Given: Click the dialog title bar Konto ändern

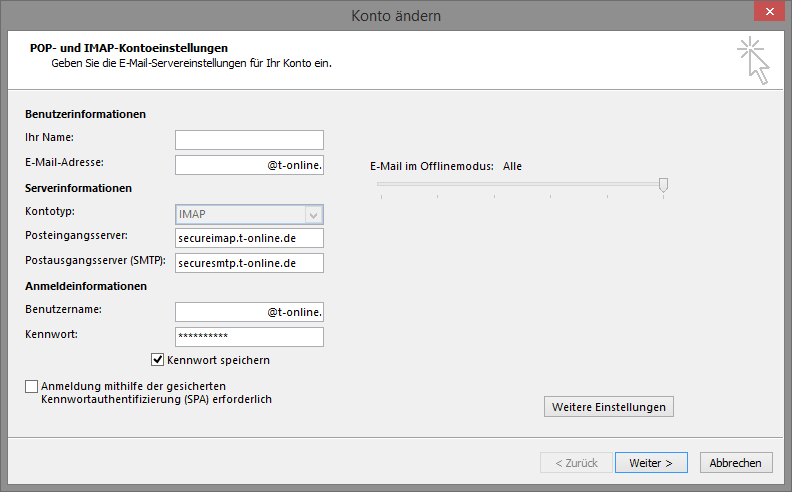Looking at the screenshot, I should (x=396, y=16).
